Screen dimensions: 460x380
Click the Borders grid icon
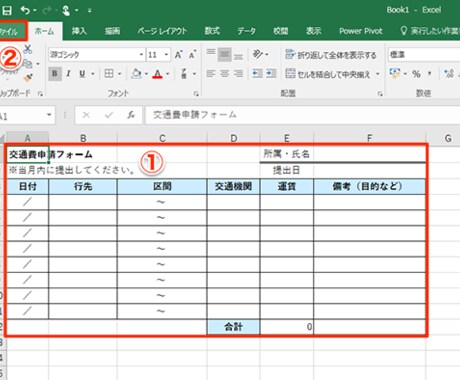(109, 73)
